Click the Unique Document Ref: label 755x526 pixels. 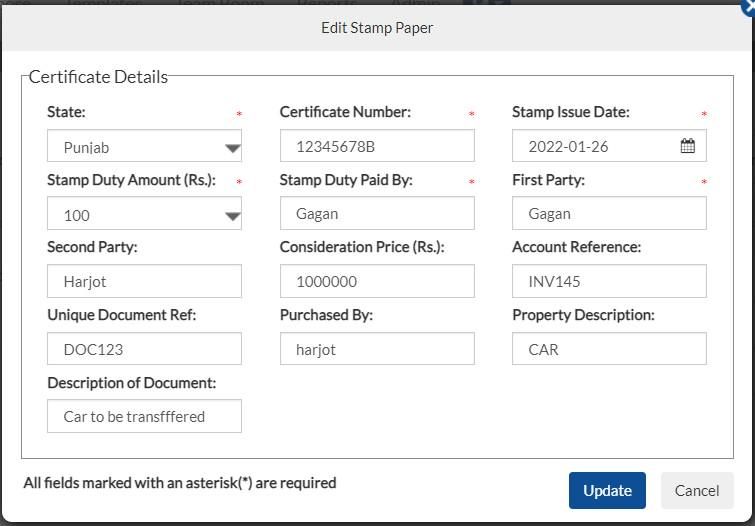(x=122, y=315)
